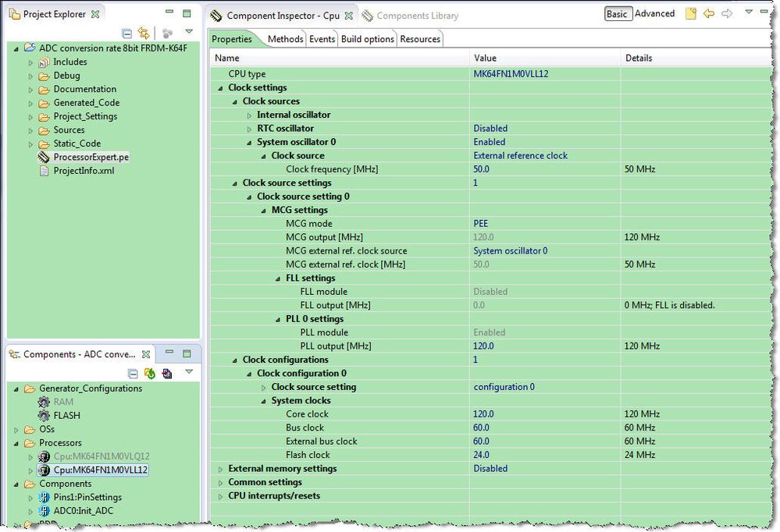Open the Methods tab

(x=285, y=39)
